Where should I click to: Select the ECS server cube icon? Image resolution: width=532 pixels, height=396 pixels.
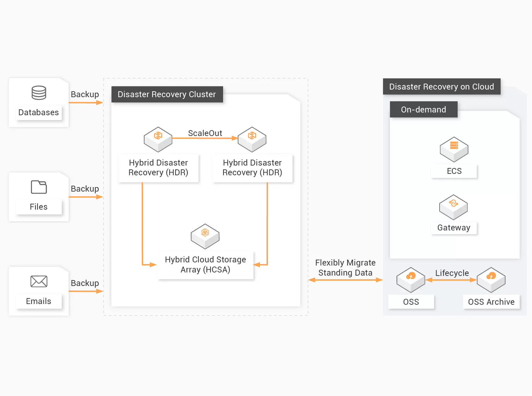[x=454, y=149]
